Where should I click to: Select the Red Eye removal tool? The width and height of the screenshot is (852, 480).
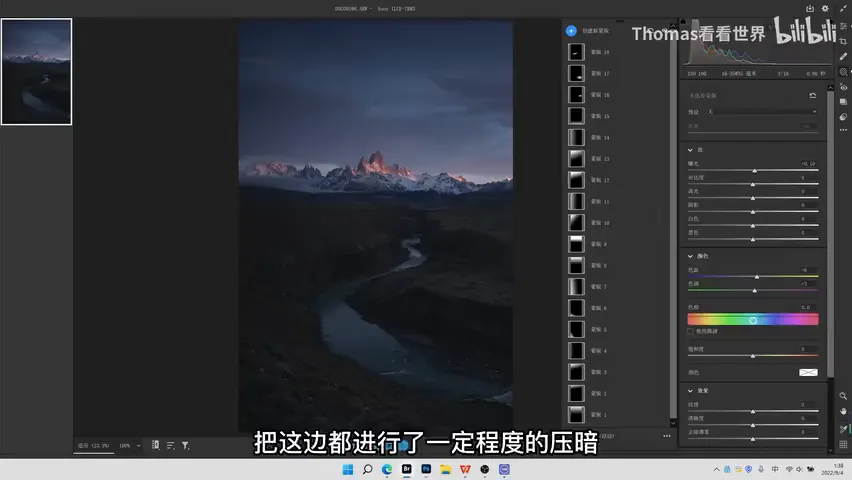[x=843, y=87]
